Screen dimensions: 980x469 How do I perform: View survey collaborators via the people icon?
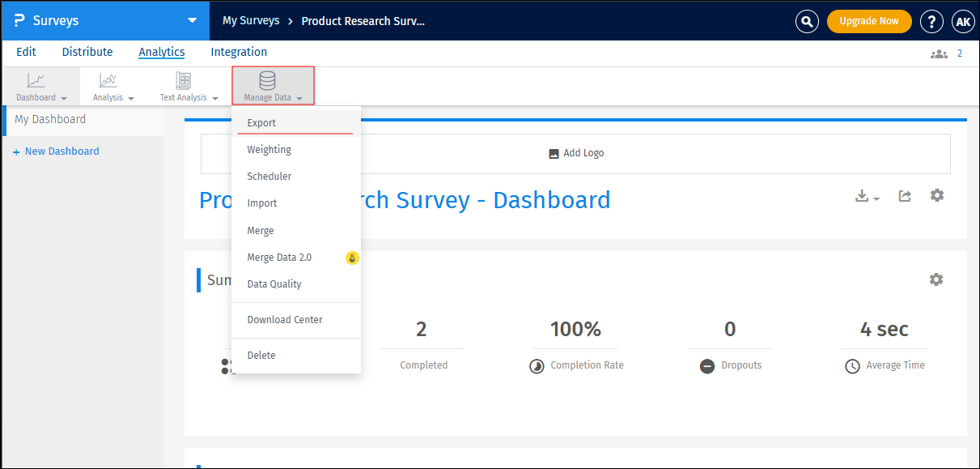pos(939,53)
